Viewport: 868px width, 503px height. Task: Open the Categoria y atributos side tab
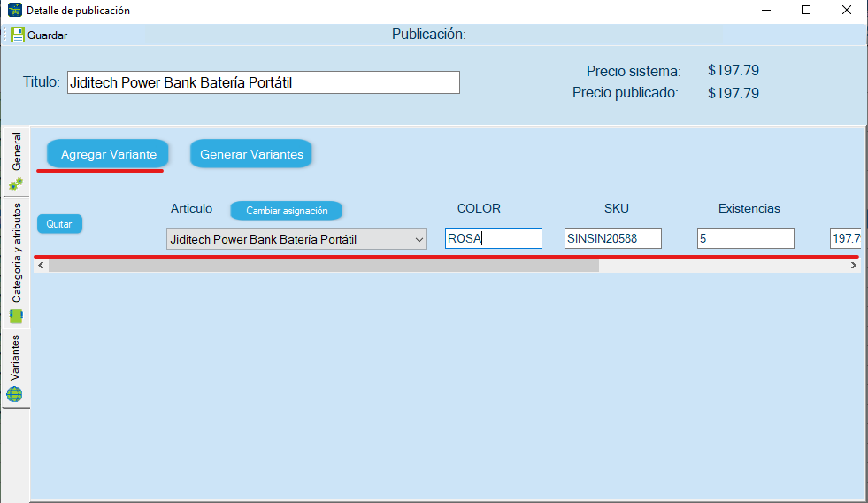tap(16, 263)
